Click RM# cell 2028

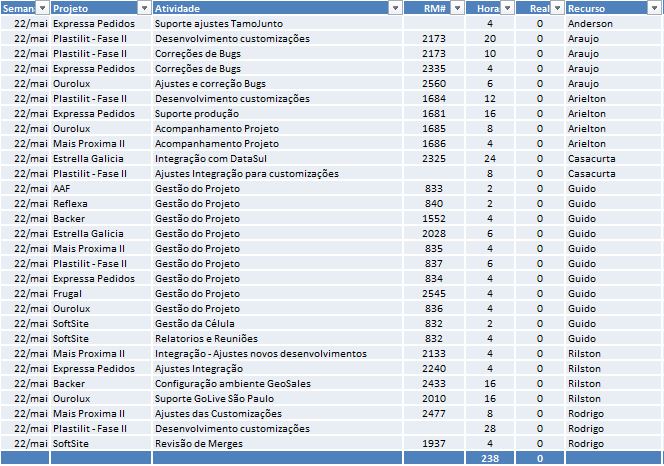[434, 233]
